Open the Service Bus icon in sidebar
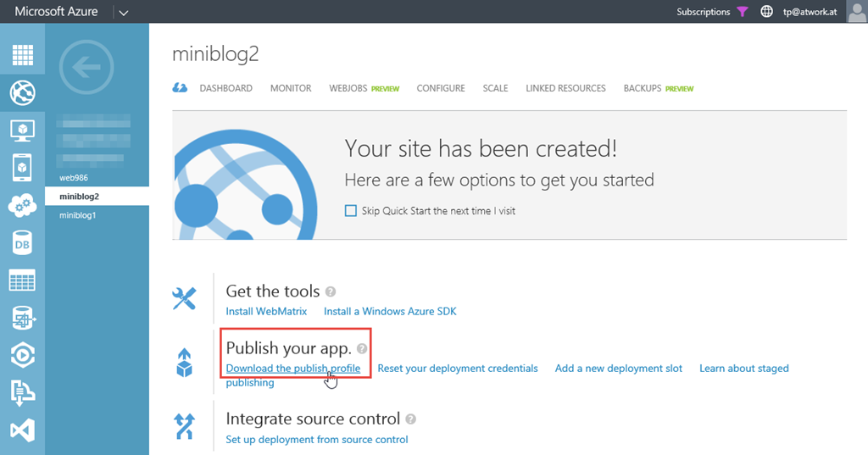Screen dimensions: 868x455 pos(23,393)
